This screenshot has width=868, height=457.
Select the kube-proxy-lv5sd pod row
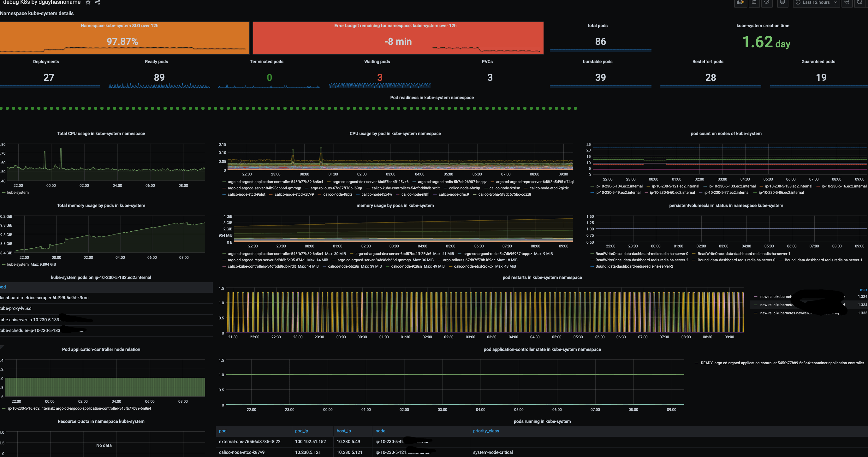tap(106, 308)
